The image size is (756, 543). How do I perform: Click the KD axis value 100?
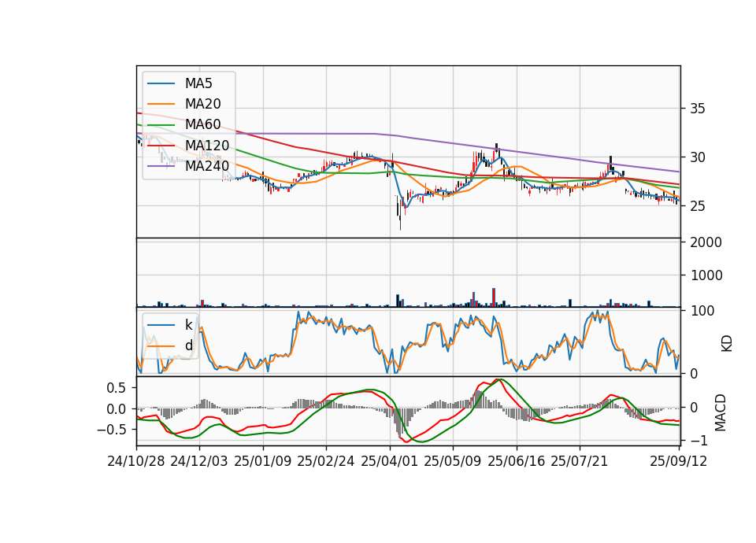pyautogui.click(x=702, y=311)
